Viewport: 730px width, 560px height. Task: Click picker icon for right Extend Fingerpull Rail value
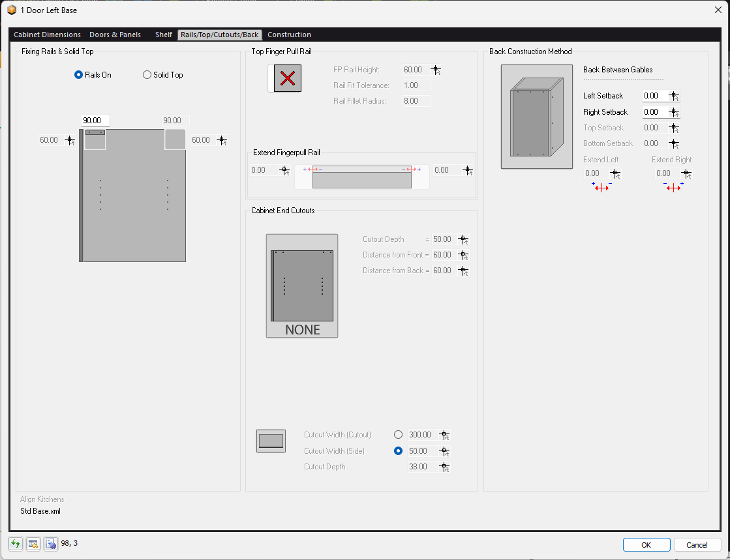tap(468, 171)
